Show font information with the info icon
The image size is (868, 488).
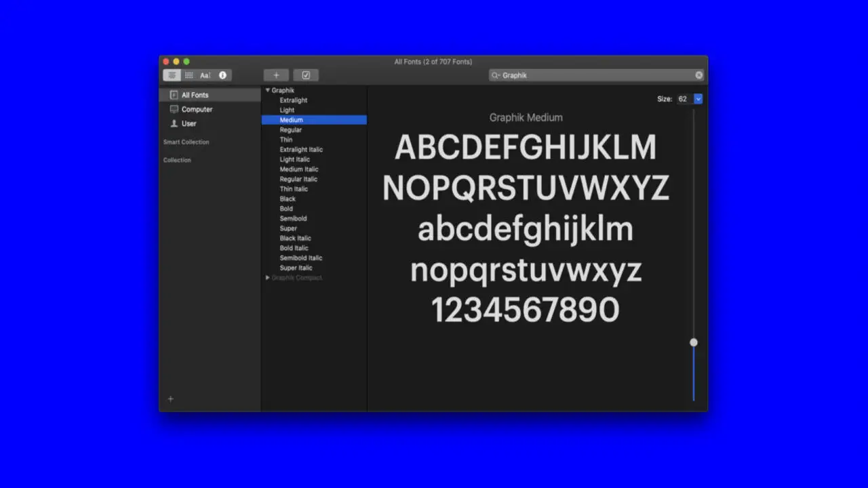[222, 75]
